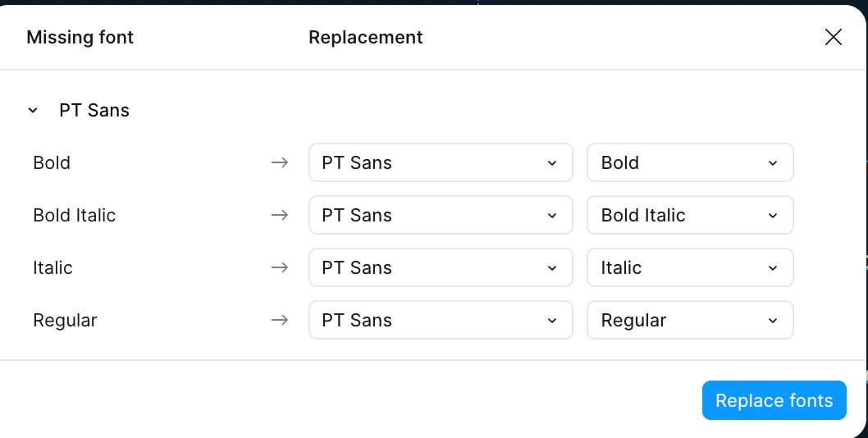This screenshot has width=868, height=438.
Task: Open the Bold style replacement dropdown
Action: [x=689, y=162]
